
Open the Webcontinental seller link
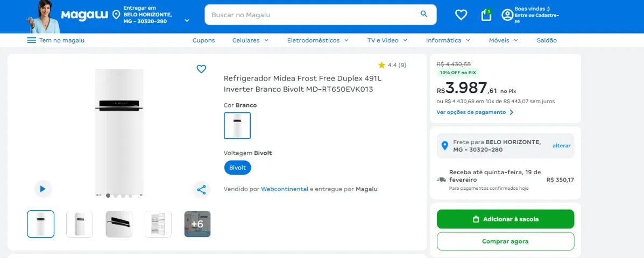point(285,189)
